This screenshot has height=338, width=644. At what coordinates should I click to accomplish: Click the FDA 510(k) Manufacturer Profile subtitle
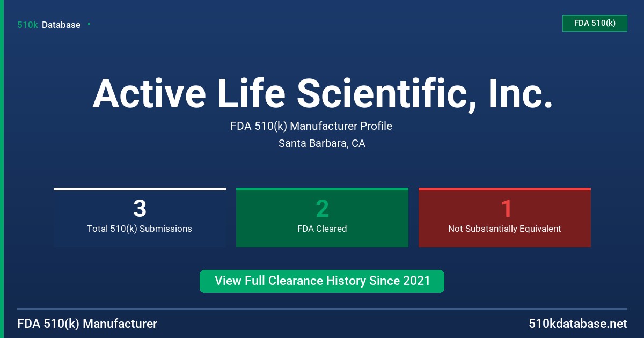point(311,127)
